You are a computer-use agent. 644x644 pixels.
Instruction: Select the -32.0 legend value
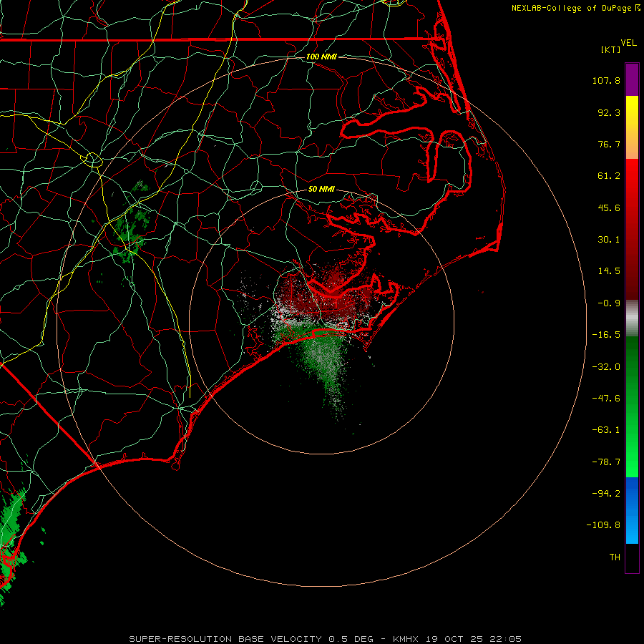coord(606,367)
